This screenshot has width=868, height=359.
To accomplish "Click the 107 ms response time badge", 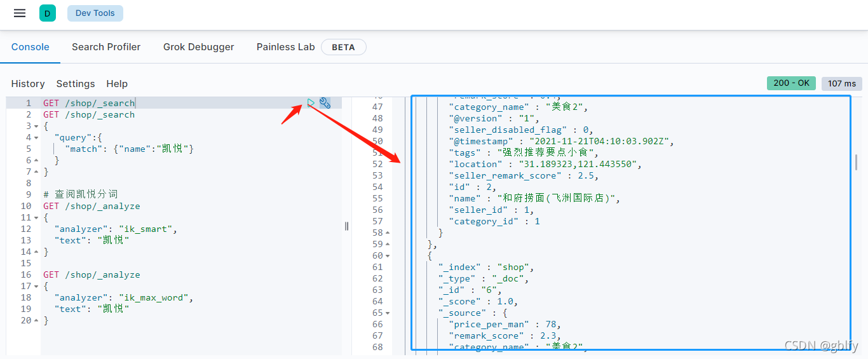I will click(842, 83).
